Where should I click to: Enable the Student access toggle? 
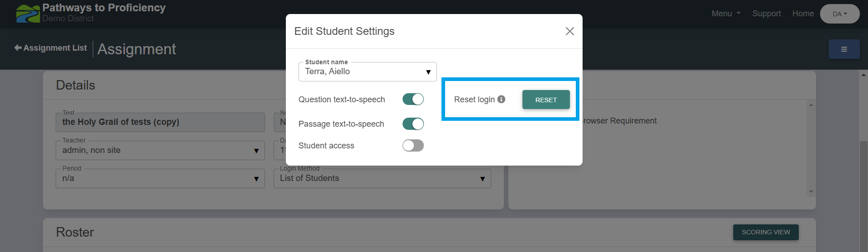tap(413, 146)
